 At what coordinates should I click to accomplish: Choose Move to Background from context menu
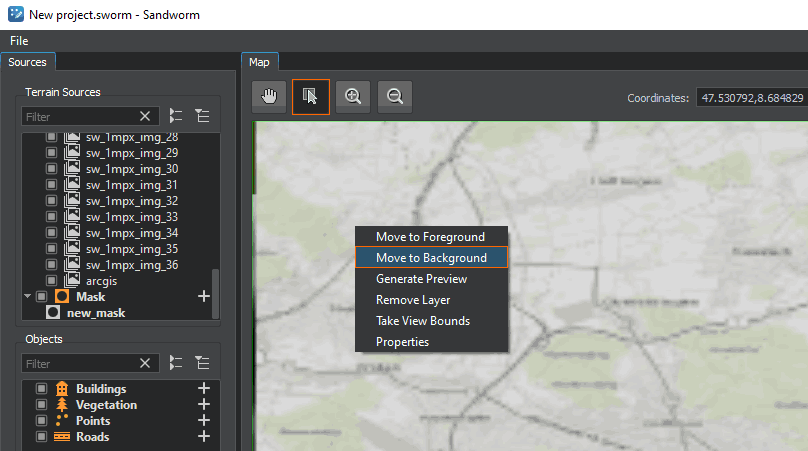coord(431,258)
